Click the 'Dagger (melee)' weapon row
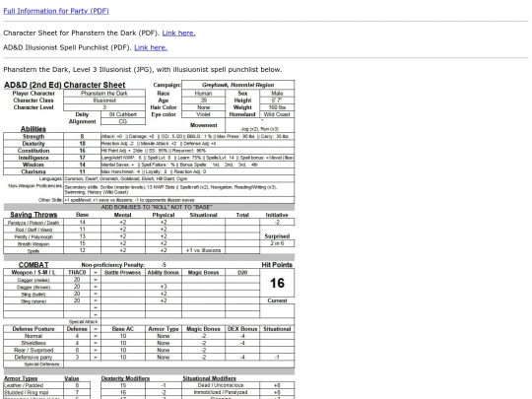The image size is (532, 399). tap(132, 280)
